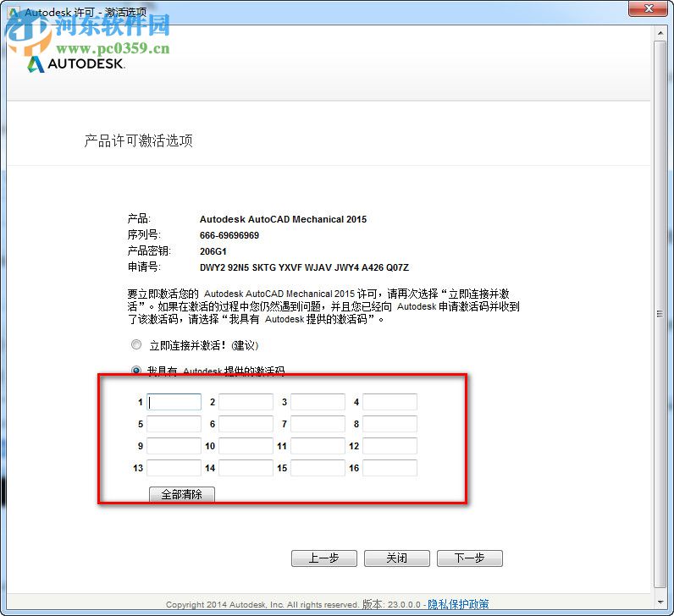Viewport: 674px width, 616px height.
Task: Click activation code field 13
Action: click(174, 468)
